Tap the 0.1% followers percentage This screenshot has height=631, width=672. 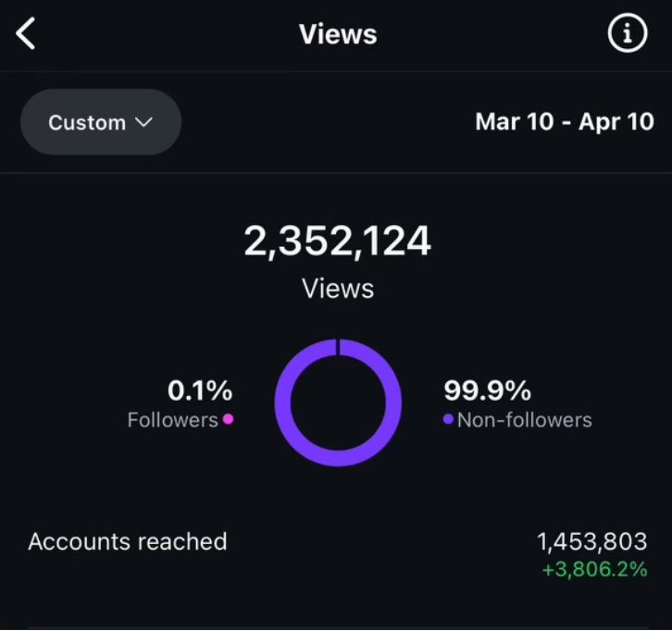(x=199, y=390)
